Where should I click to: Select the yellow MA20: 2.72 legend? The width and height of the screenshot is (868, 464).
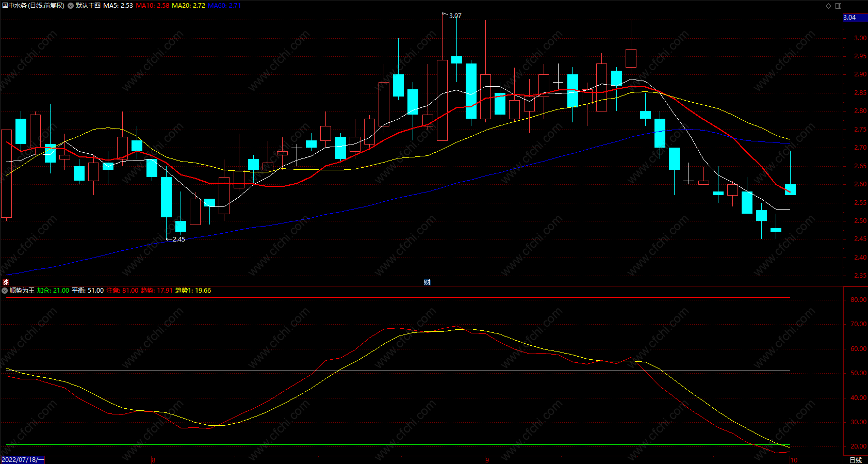pos(189,6)
